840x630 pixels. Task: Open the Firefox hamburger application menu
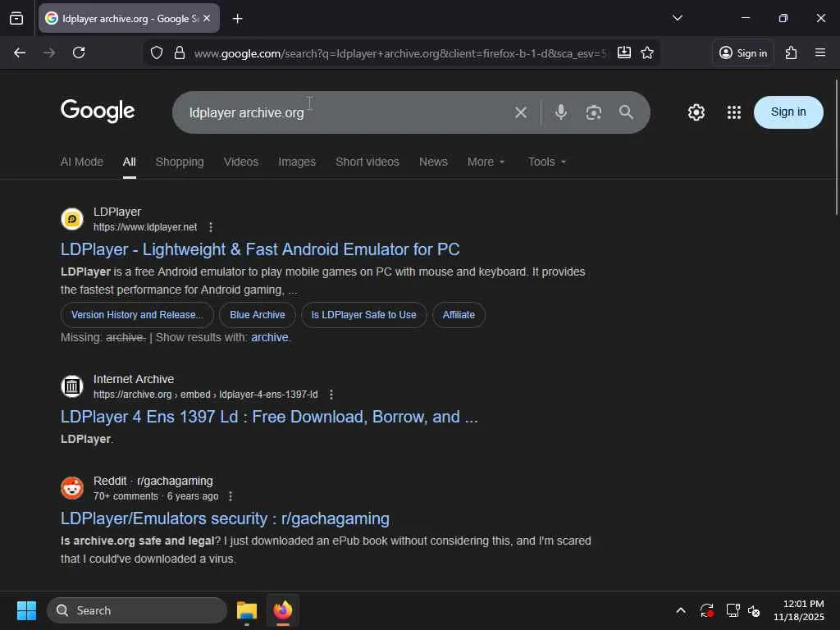[820, 52]
